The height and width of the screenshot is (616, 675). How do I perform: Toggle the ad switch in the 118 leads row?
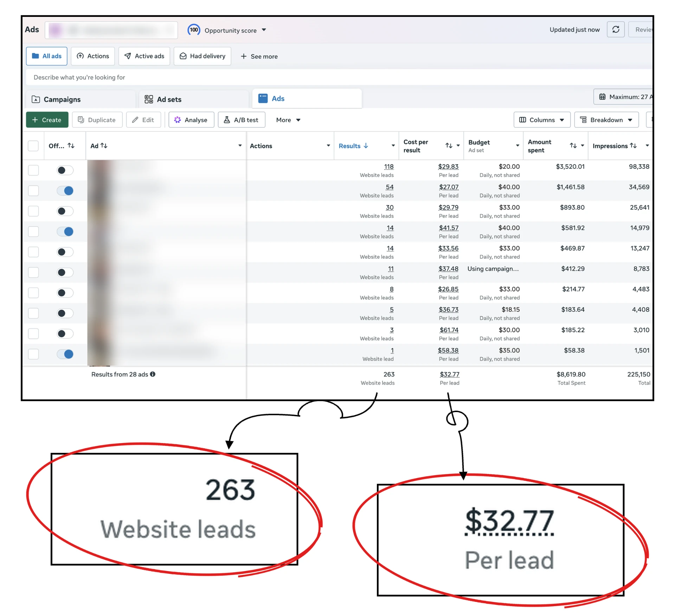pyautogui.click(x=65, y=170)
